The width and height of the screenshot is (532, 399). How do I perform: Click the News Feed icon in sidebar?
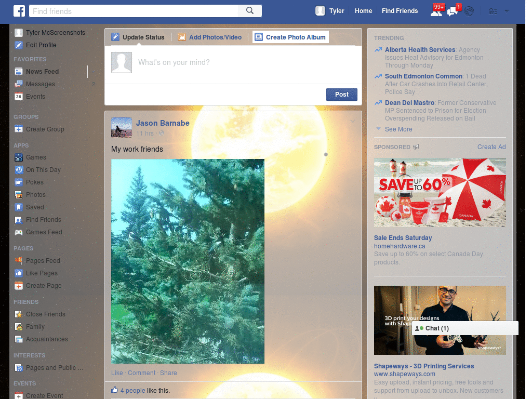tap(19, 71)
